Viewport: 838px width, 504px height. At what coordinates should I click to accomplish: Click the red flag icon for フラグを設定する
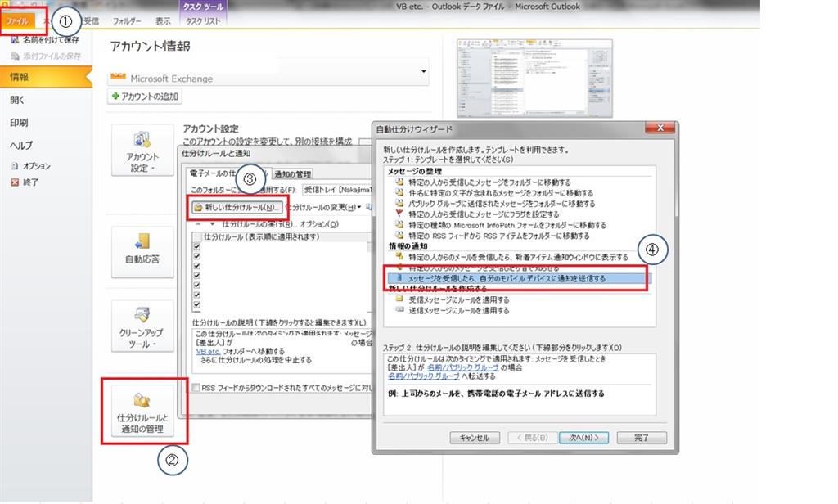[x=399, y=214]
